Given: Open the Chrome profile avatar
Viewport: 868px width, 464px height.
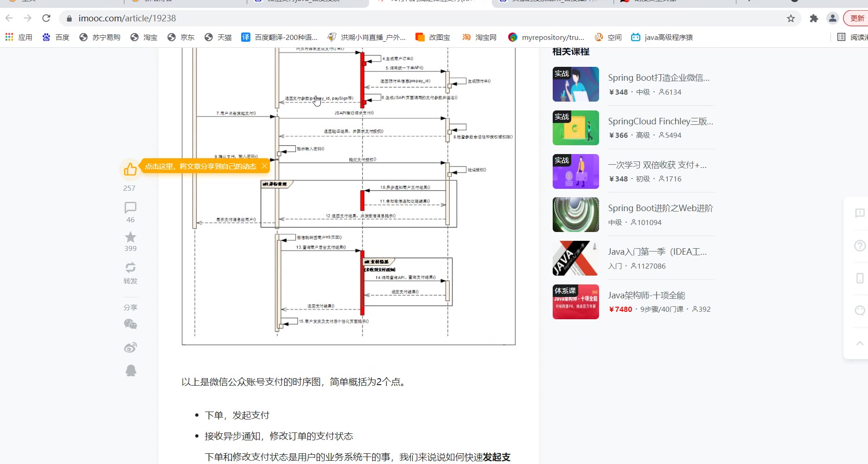Looking at the screenshot, I should pyautogui.click(x=833, y=19).
